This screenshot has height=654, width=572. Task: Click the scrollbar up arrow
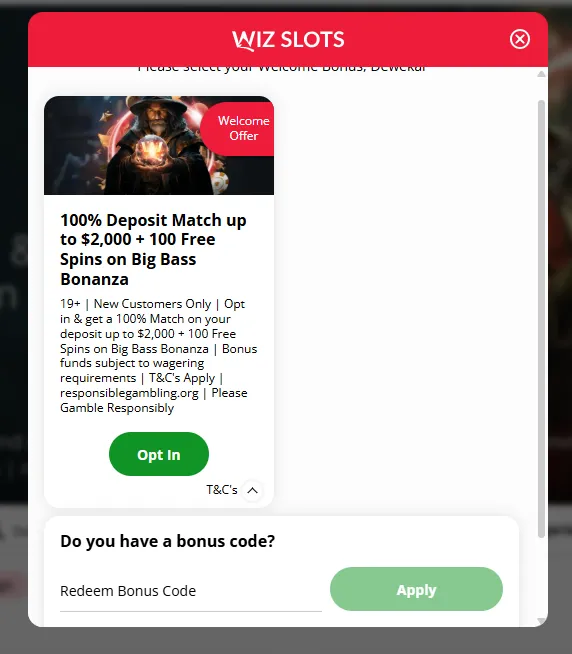pyautogui.click(x=541, y=74)
